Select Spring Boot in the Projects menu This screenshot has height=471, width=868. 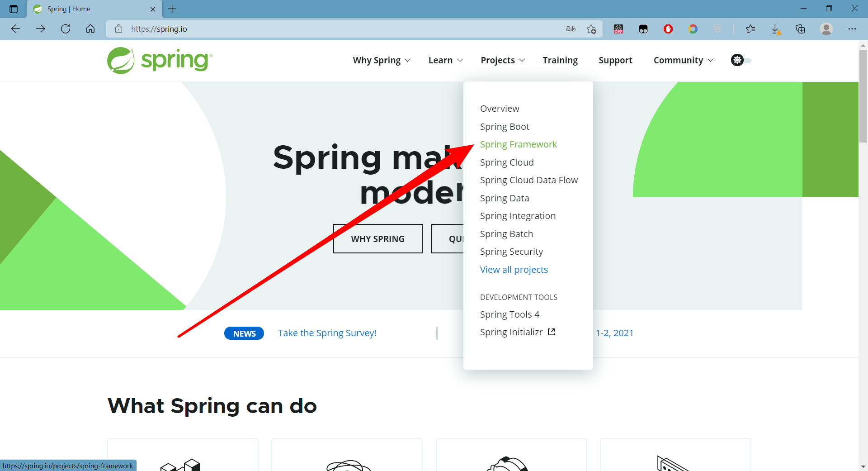[x=505, y=127]
